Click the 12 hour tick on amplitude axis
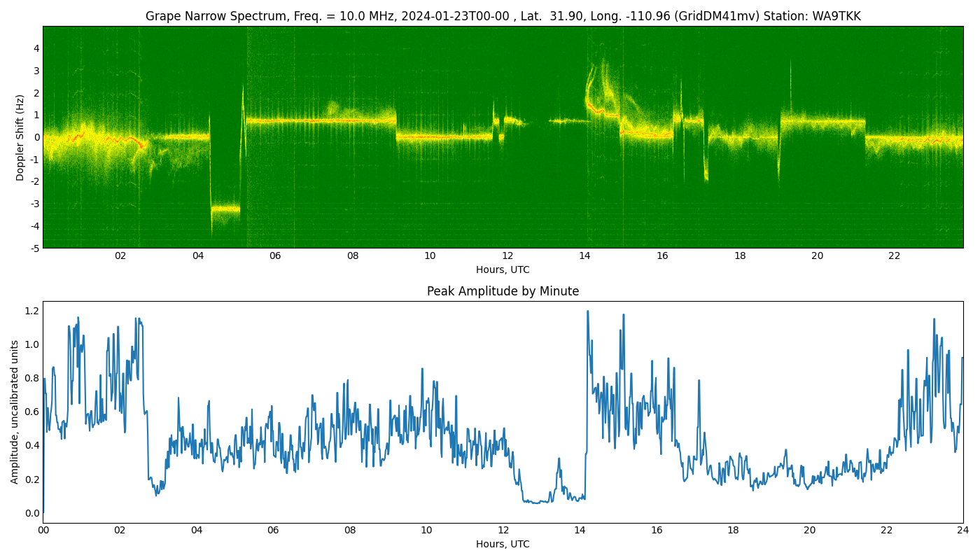The image size is (980, 560). pyautogui.click(x=503, y=531)
